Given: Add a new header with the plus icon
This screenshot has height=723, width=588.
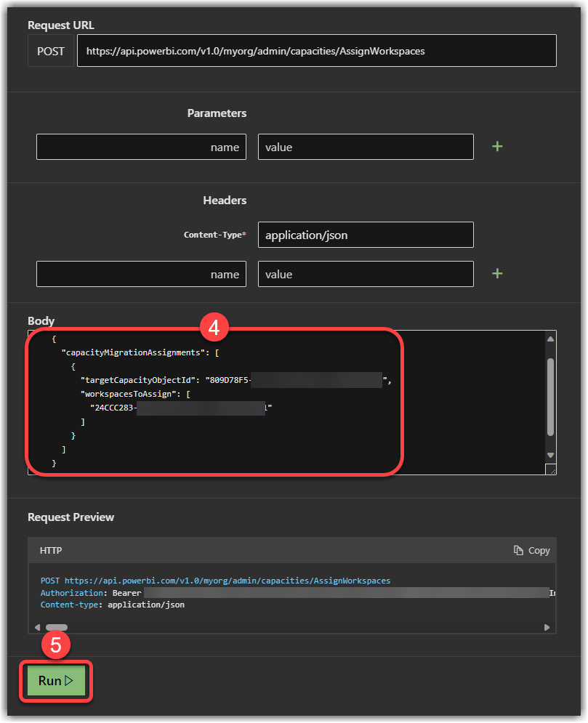Looking at the screenshot, I should point(497,274).
